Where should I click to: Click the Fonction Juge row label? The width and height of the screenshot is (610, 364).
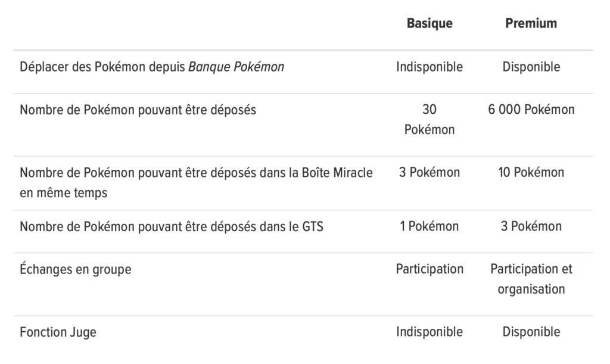pos(58,332)
